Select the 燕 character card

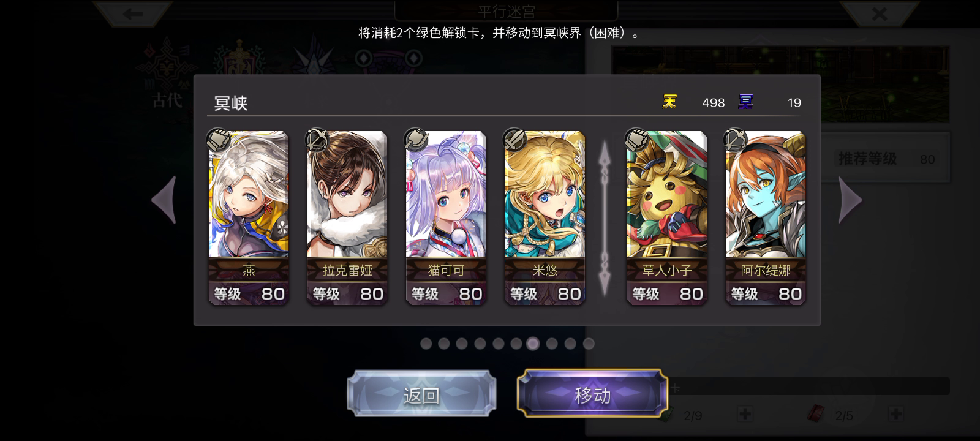point(249,217)
